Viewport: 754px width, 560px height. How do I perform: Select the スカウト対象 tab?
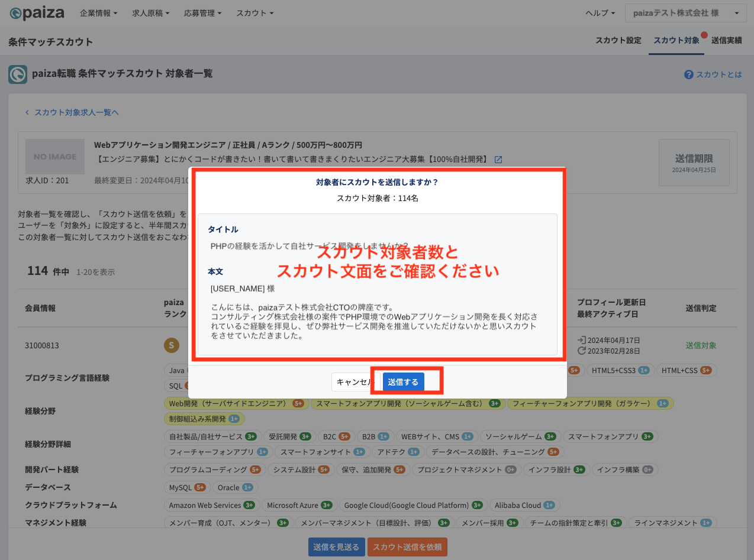click(676, 40)
